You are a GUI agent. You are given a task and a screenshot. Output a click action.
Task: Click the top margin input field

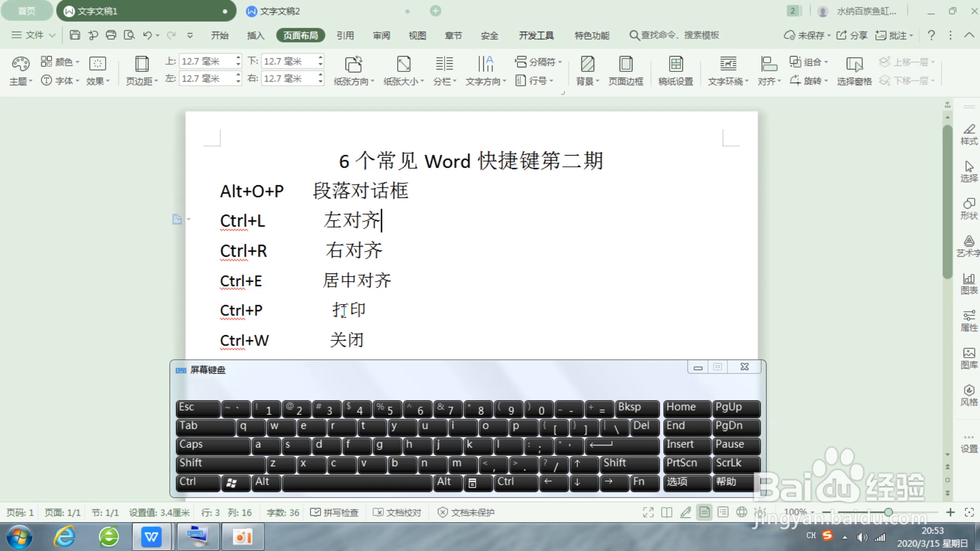[x=207, y=61]
